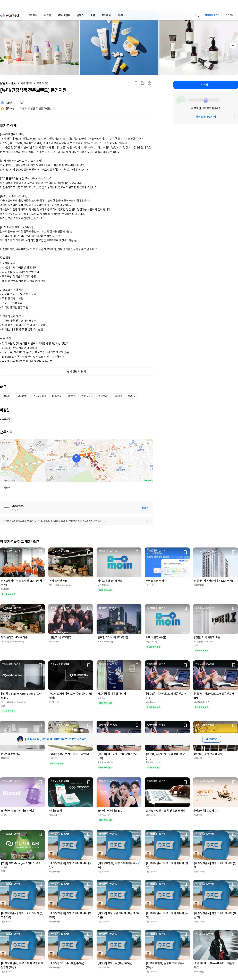Image resolution: width=238 pixels, height=980 pixels.
Task: Click the hamburger icon beside 채용
Action: click(30, 15)
